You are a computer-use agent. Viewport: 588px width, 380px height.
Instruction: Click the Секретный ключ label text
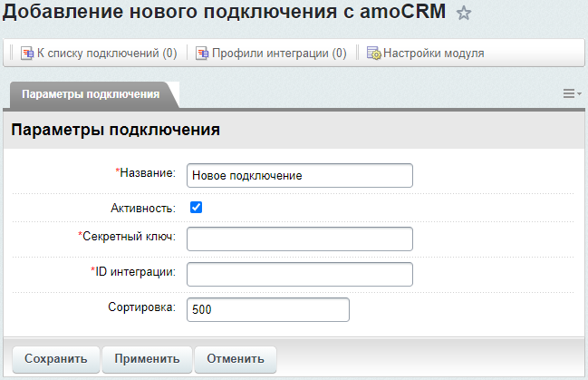(127, 236)
